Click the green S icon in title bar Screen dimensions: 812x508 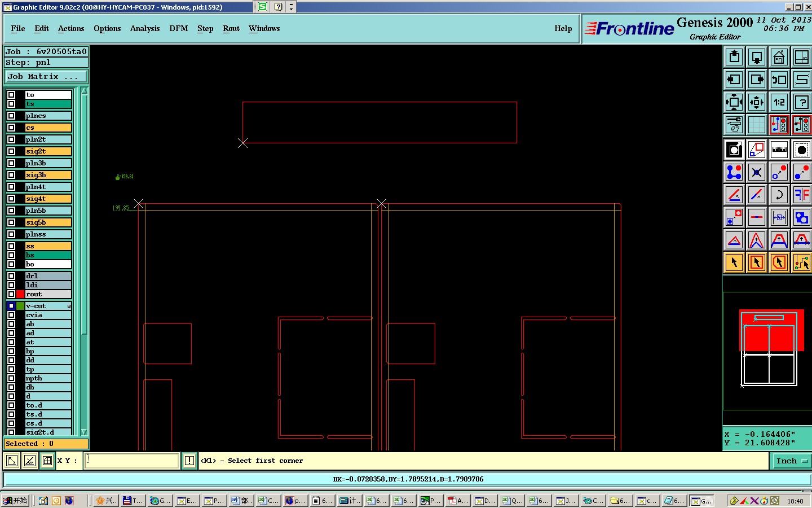click(263, 7)
